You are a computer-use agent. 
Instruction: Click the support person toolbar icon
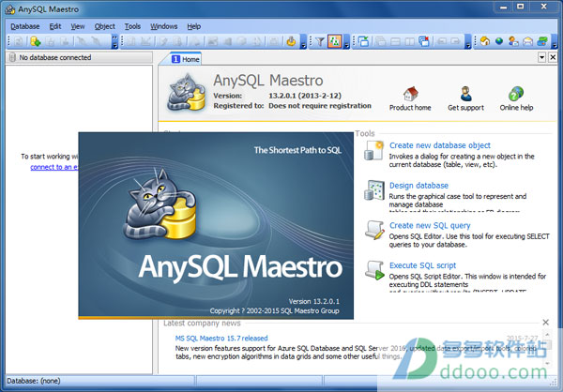[x=513, y=41]
